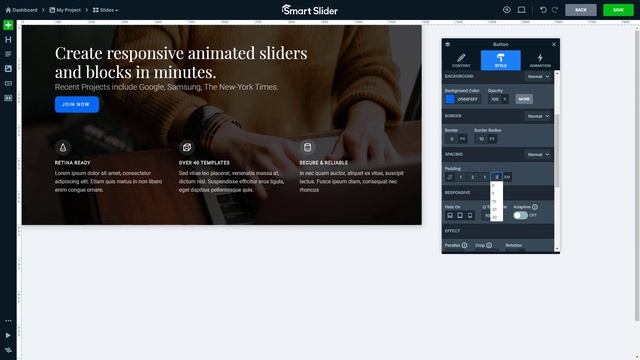Screen dimensions: 640x360
Task: Add a Heading layer from the sidebar
Action: (x=8, y=40)
